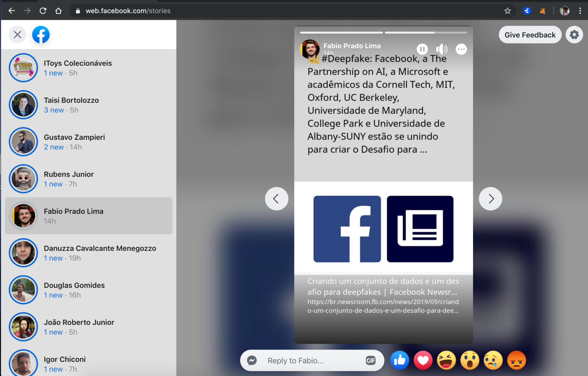588x376 pixels.
Task: React with Love heart
Action: point(423,360)
